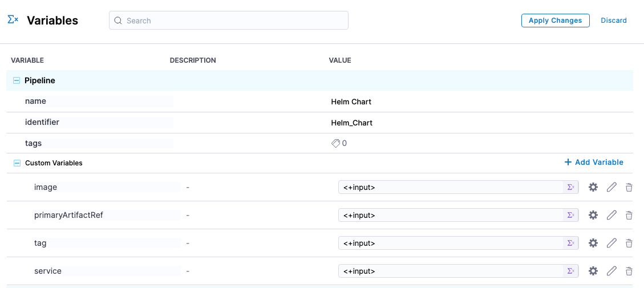Collapse the Pipeline section
Image resolution: width=644 pixels, height=288 pixels.
17,81
